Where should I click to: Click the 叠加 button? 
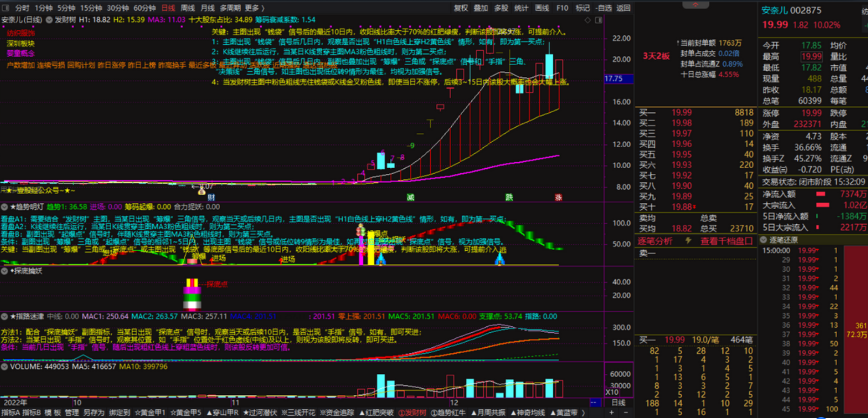[481, 8]
